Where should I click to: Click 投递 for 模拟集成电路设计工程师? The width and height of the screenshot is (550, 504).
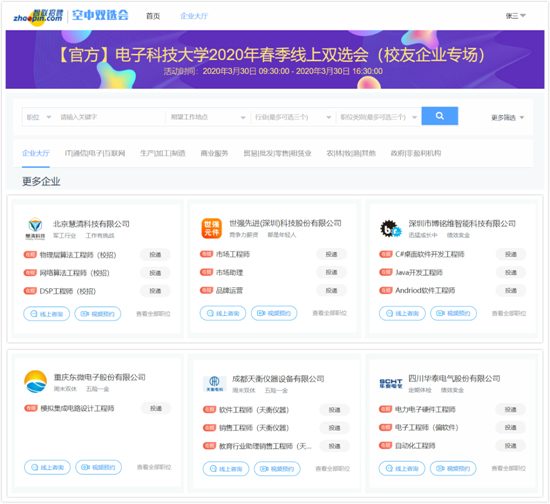tap(156, 408)
